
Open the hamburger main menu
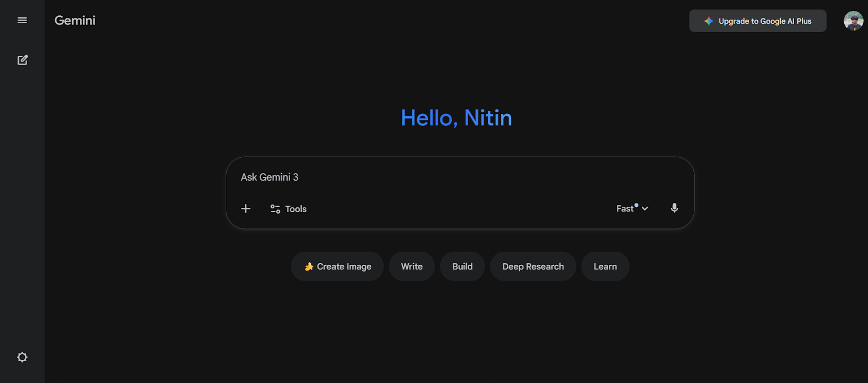22,21
